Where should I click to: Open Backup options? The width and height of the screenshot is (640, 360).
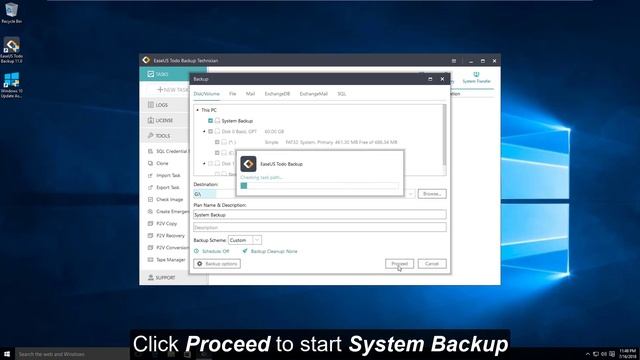click(217, 264)
